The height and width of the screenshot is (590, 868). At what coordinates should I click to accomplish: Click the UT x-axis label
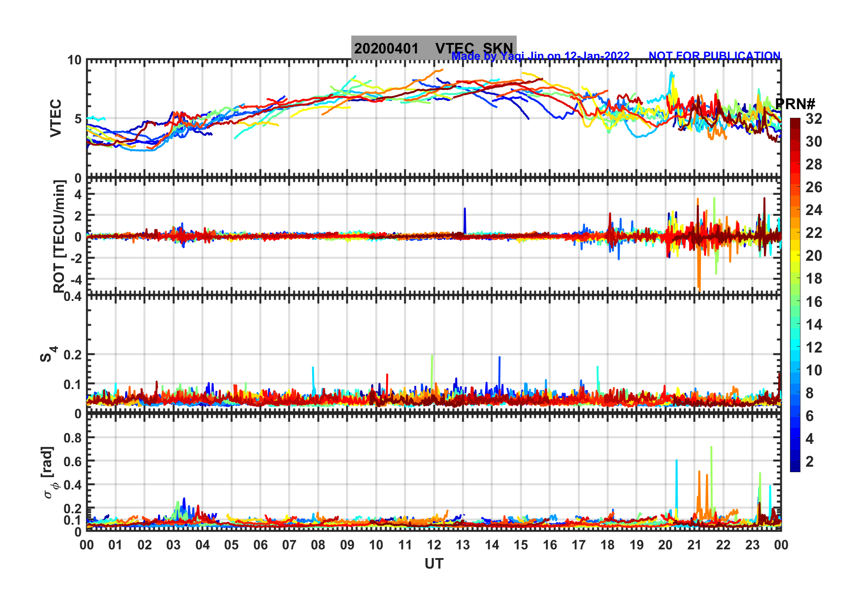[x=434, y=564]
